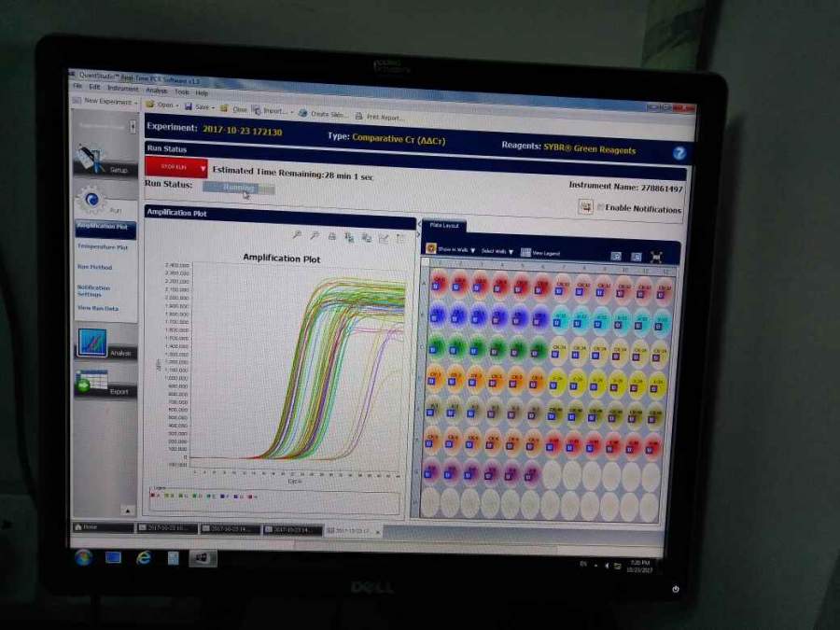Click the Create Slide icon in toolbar
The width and height of the screenshot is (840, 630).
302,113
